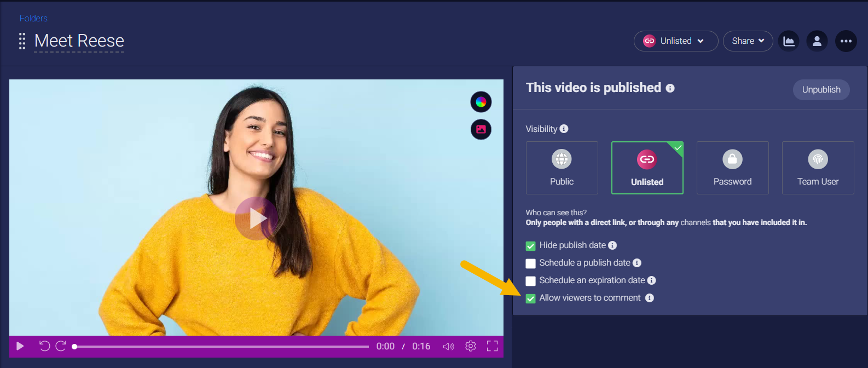Viewport: 868px width, 368px height.
Task: Open the user profile icon
Action: pyautogui.click(x=817, y=41)
